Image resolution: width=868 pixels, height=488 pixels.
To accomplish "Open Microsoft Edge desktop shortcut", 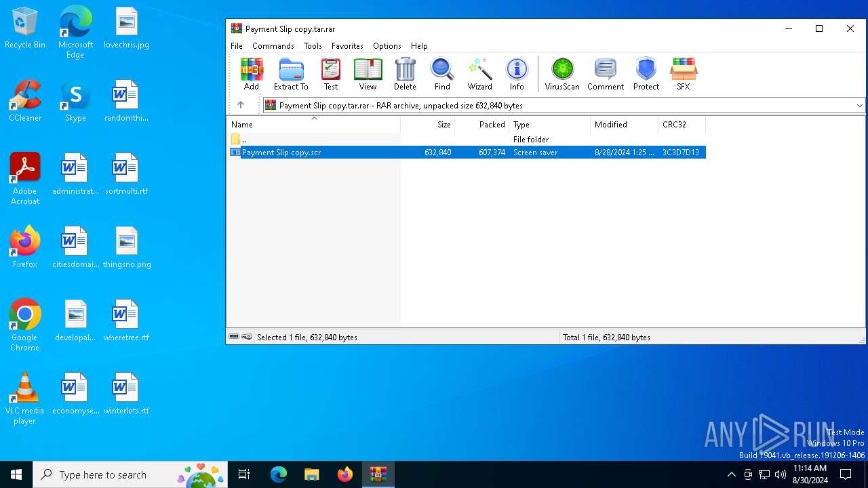I will click(75, 32).
